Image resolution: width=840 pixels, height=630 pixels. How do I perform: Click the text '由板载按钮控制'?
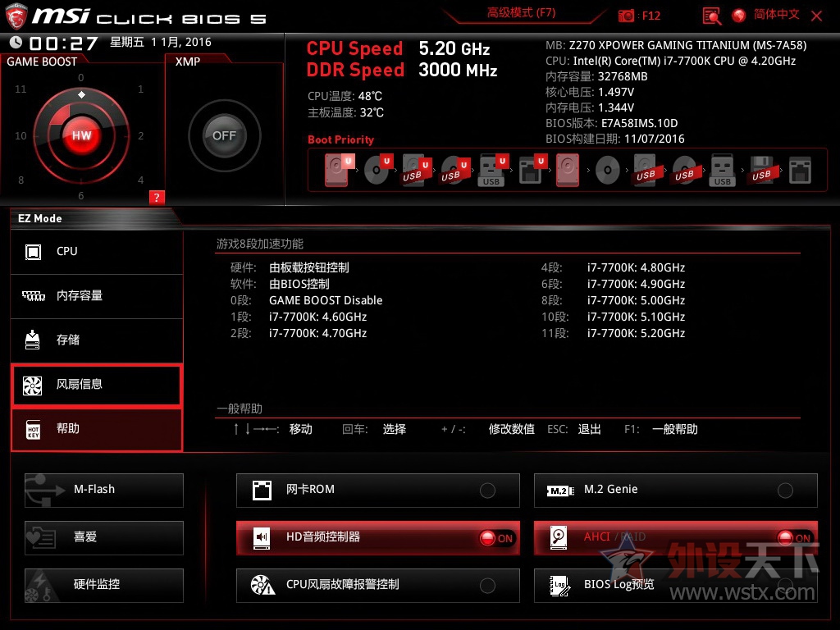point(309,268)
